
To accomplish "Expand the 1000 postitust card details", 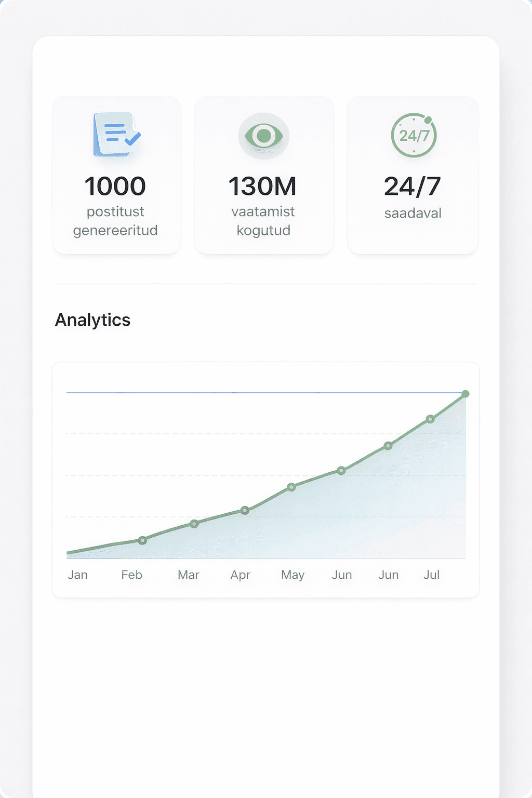I will click(x=115, y=174).
